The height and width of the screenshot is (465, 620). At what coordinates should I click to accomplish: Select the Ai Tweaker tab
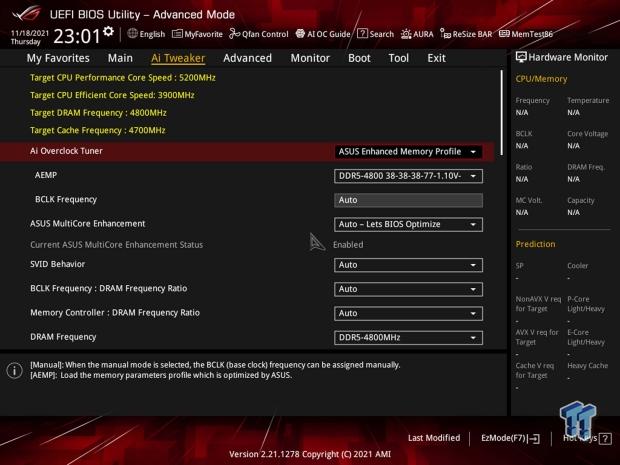click(178, 58)
